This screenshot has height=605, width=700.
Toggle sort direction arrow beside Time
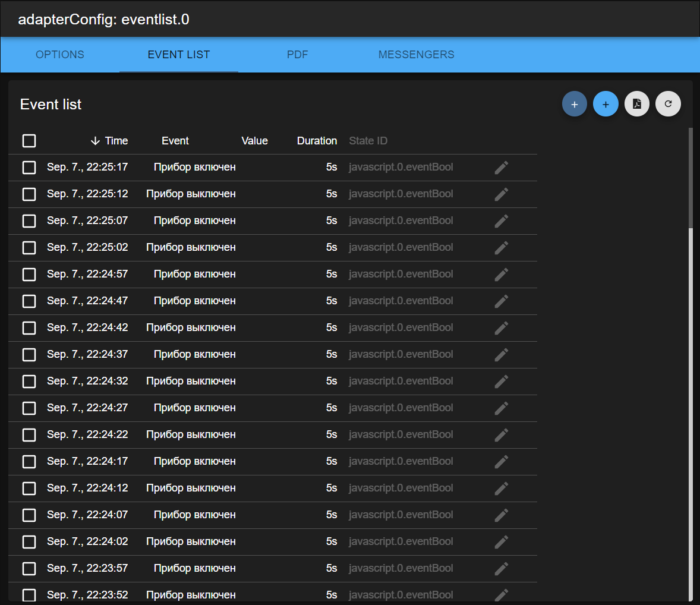[95, 141]
